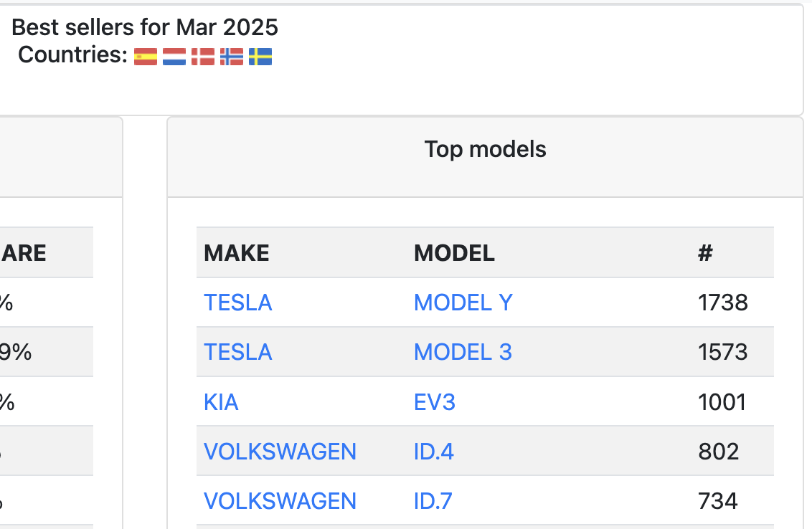This screenshot has width=812, height=529.
Task: Open the MODEL Y link
Action: [x=463, y=302]
